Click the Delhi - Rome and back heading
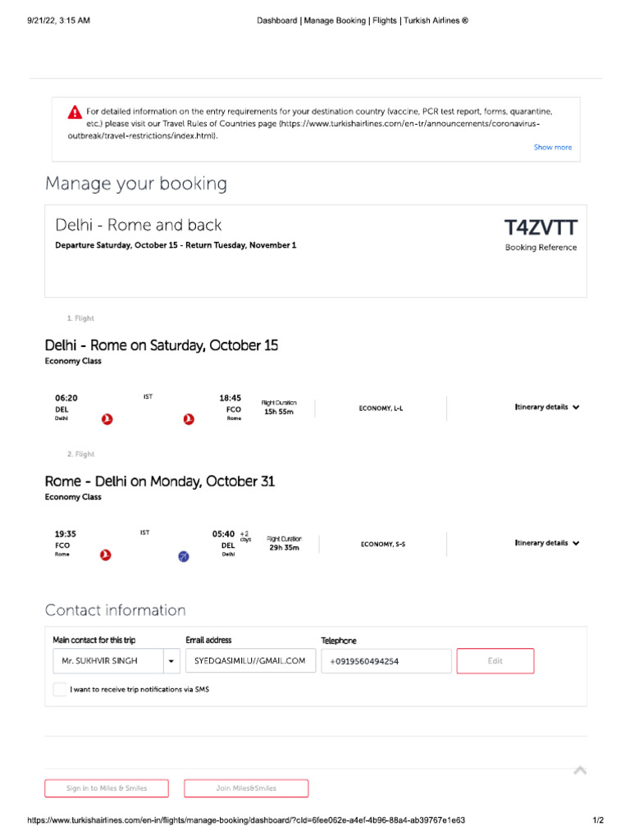Viewport: 630px width, 840px height. click(x=139, y=225)
